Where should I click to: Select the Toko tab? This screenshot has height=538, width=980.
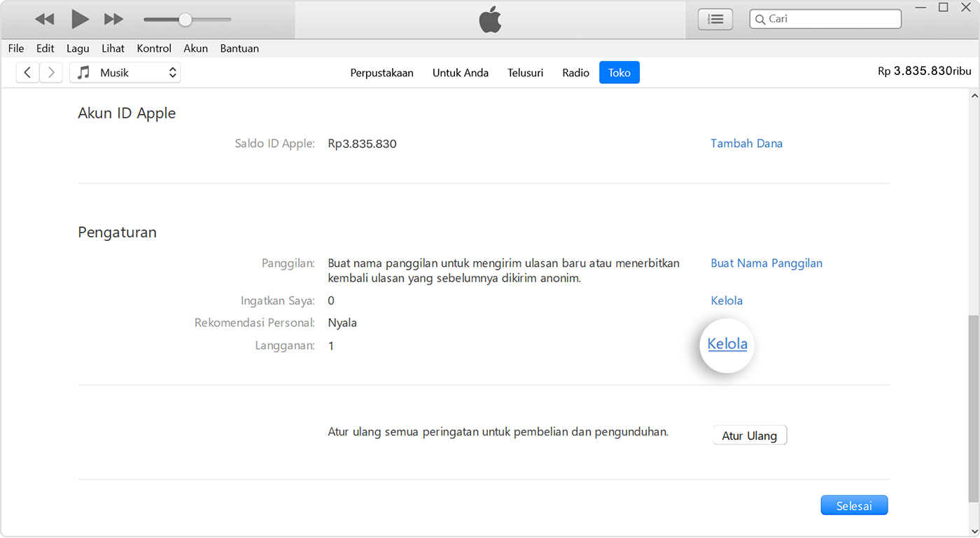click(x=619, y=73)
